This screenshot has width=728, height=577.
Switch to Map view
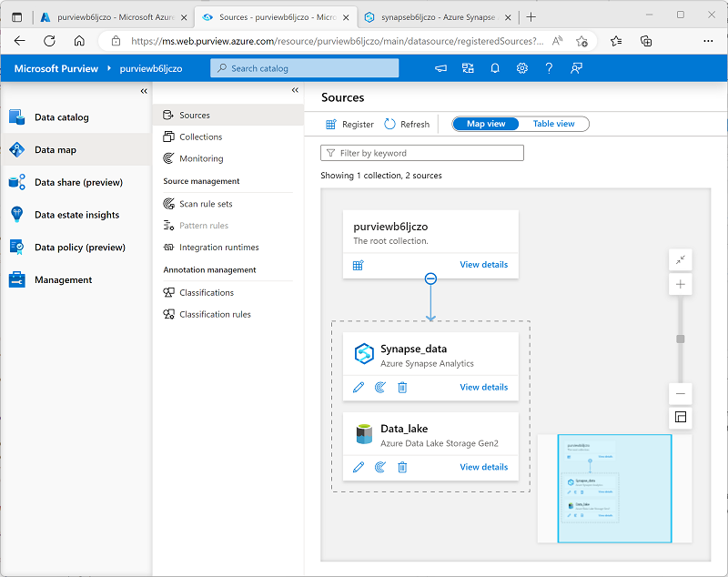pos(486,124)
